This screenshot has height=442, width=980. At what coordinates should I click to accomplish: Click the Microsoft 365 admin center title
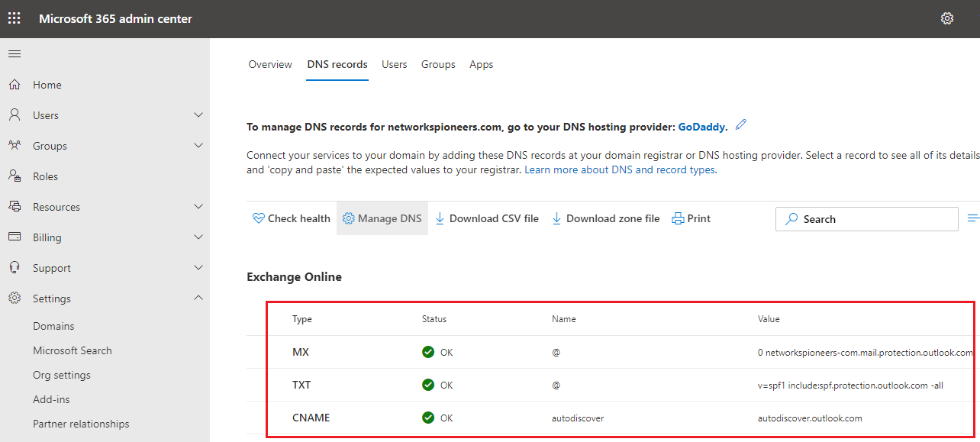point(116,18)
